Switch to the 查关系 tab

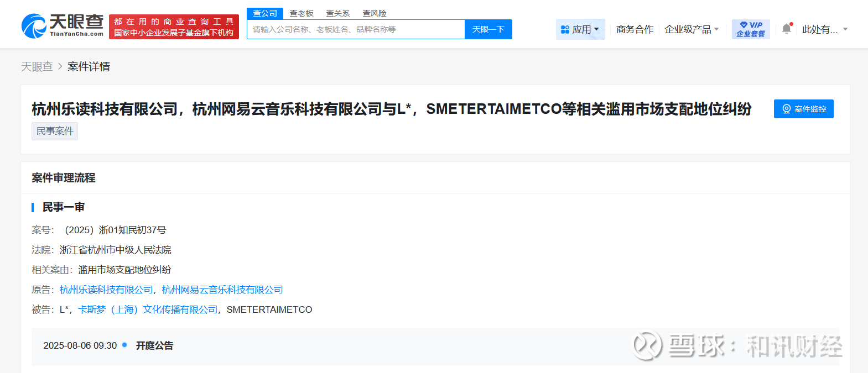click(338, 13)
